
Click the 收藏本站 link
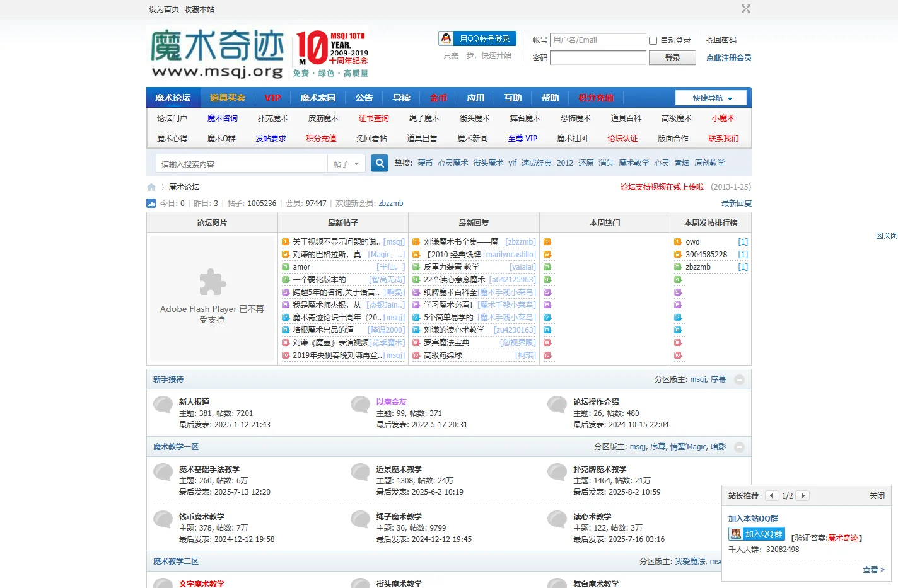(199, 9)
